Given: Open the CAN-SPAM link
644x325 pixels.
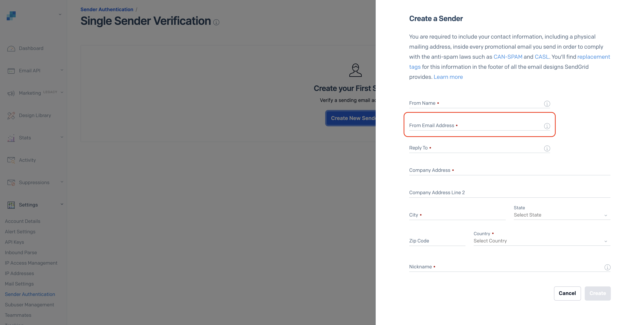Looking at the screenshot, I should tap(508, 57).
